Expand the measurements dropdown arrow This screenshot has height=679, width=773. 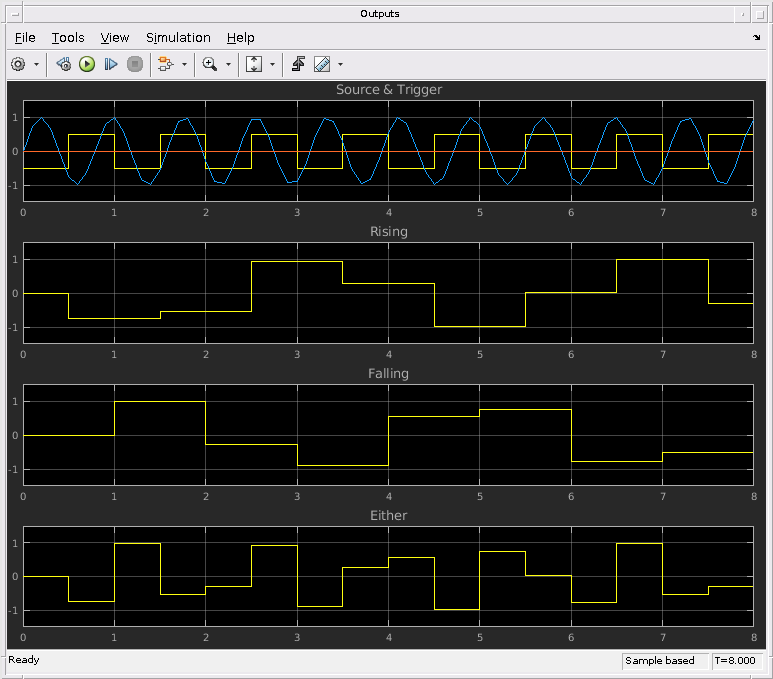pos(340,64)
